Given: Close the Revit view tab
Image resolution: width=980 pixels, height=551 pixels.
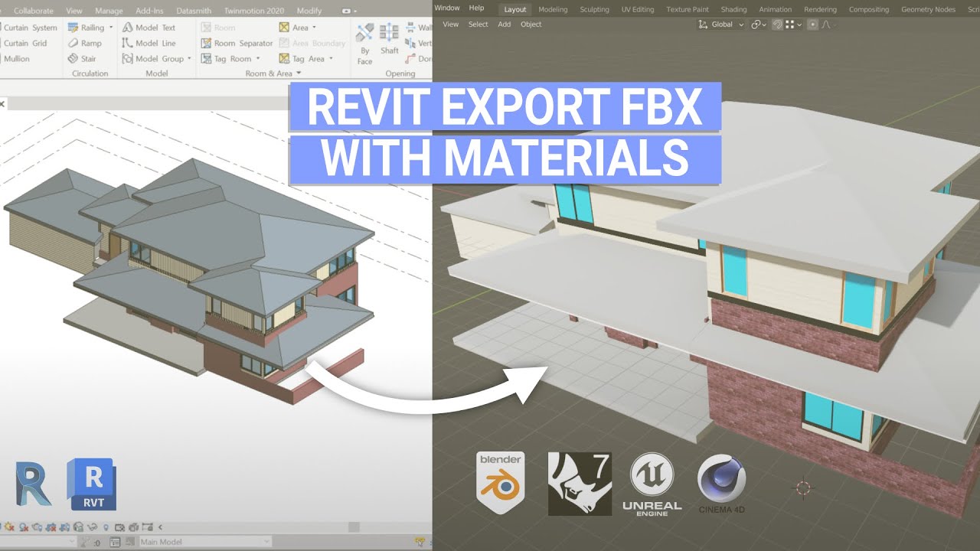Looking at the screenshot, I should coord(2,104).
